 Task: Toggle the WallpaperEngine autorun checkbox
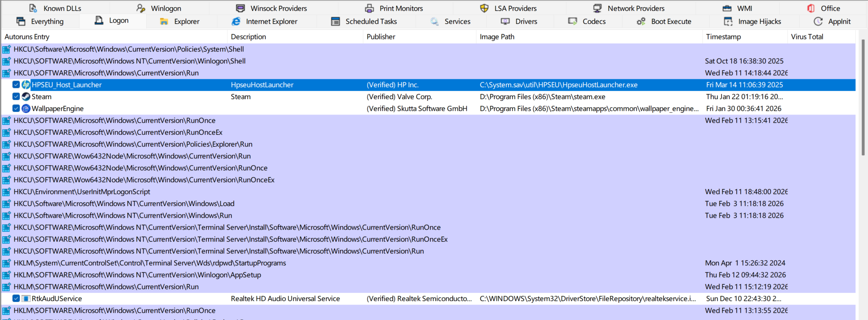coord(16,109)
